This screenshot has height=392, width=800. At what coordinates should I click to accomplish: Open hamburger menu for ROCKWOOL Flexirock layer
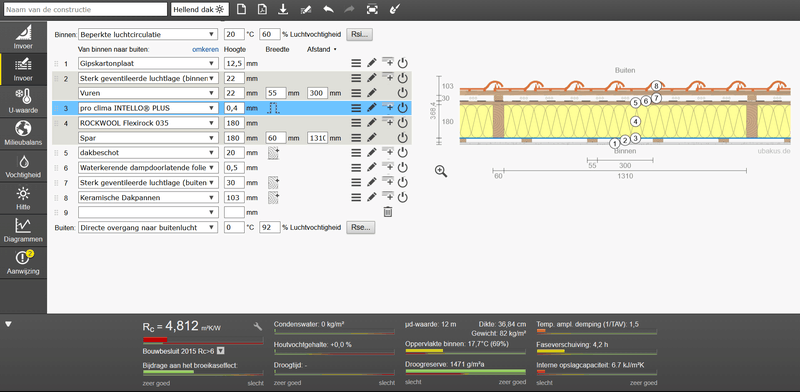[x=356, y=123]
